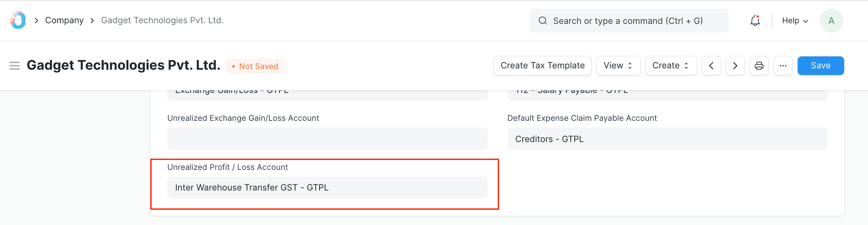Viewport: 868px width, 225px height.
Task: Go to next record with right arrow
Action: click(735, 66)
